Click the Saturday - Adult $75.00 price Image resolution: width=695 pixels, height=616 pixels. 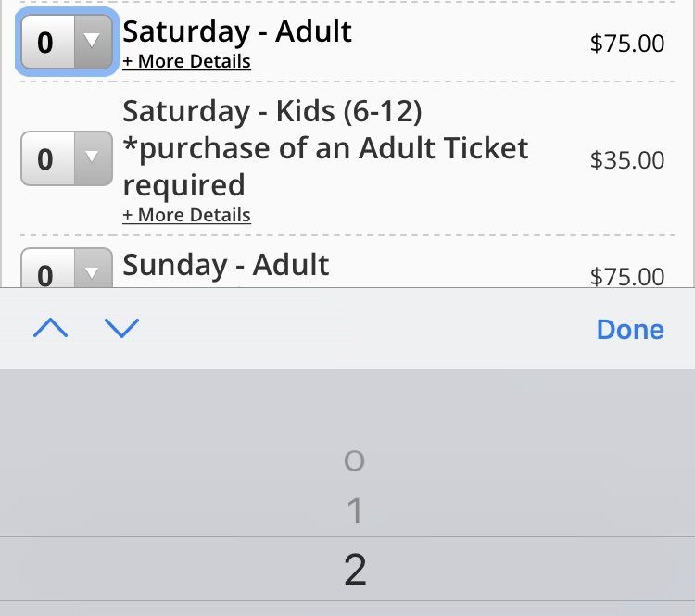[627, 44]
